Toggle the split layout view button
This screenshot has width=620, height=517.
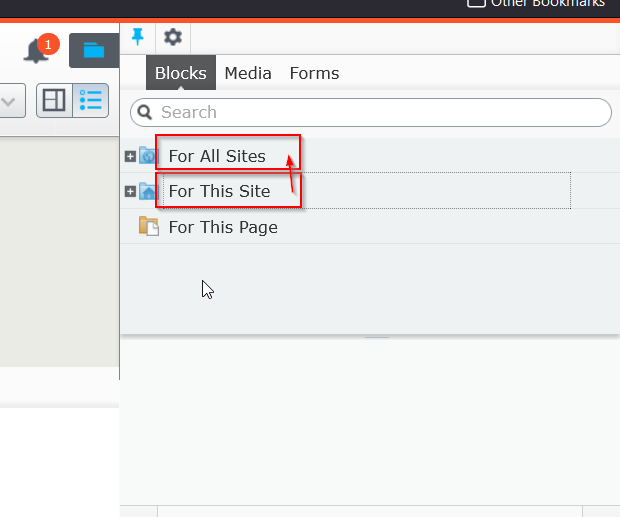click(x=54, y=101)
